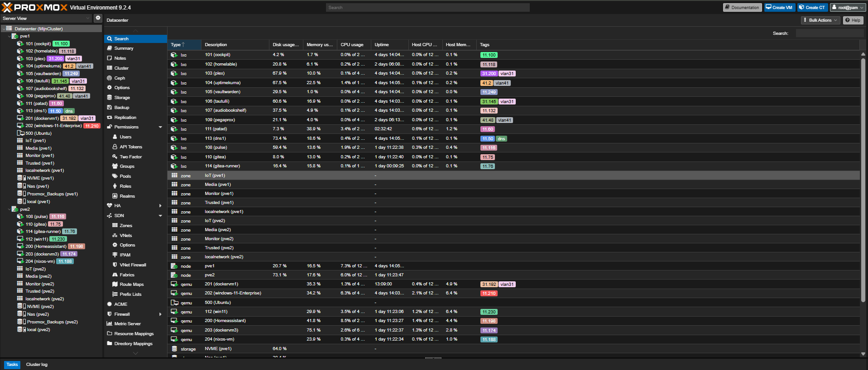The image size is (868, 370).
Task: Click the Create VM button
Action: [x=779, y=8]
